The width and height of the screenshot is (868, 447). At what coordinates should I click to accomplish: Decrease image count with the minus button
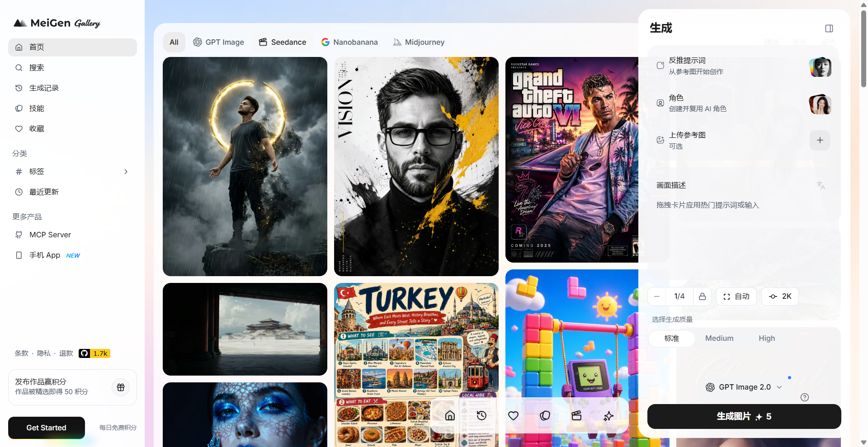(657, 296)
